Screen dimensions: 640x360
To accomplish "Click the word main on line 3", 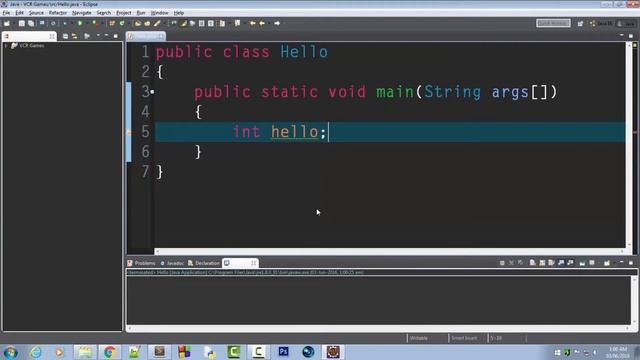I will 395,92.
